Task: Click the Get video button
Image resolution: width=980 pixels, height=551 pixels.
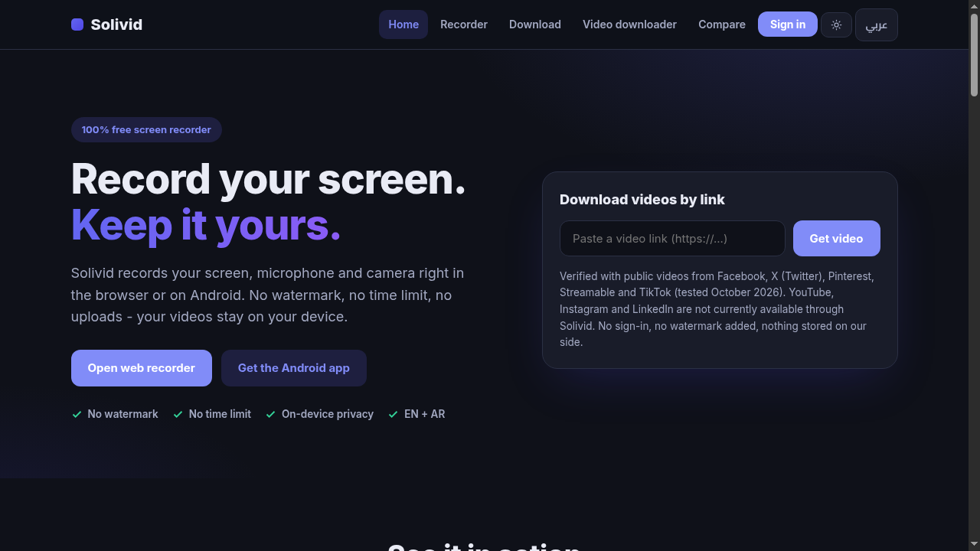Action: click(x=837, y=239)
